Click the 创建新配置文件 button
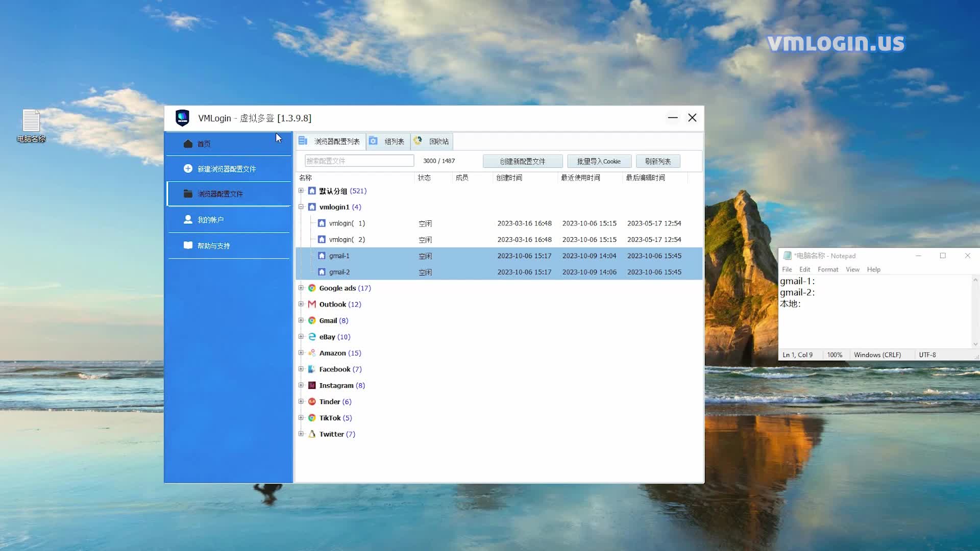This screenshot has height=551, width=980. point(523,161)
